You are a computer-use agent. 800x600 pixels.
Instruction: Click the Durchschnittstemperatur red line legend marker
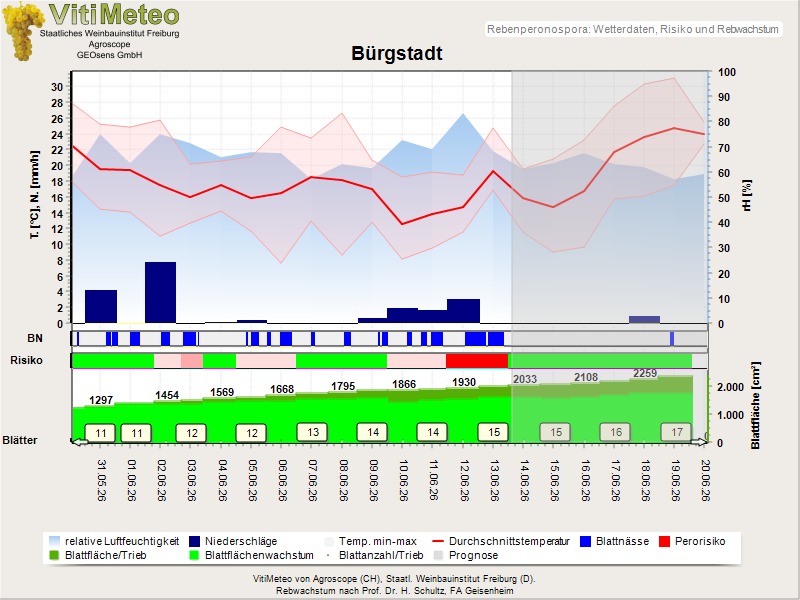coord(438,541)
